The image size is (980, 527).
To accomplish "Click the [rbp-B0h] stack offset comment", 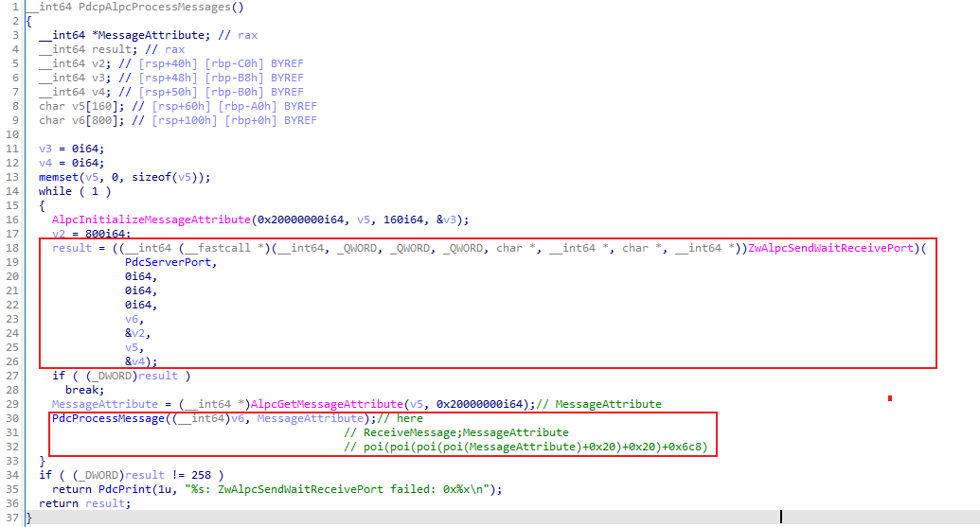I will [235, 92].
